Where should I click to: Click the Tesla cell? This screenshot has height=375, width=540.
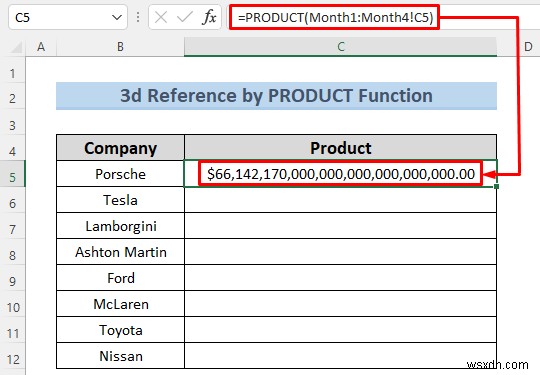120,200
